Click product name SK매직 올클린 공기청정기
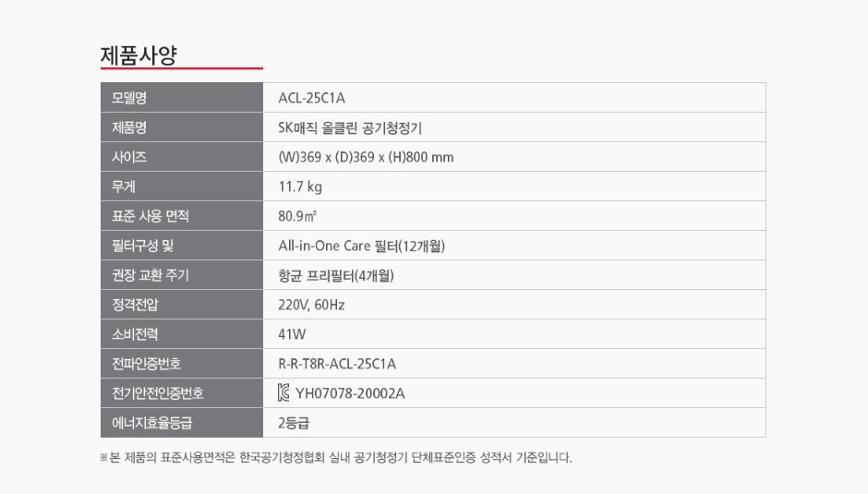Screen dimensions: 868x494 tap(350, 128)
